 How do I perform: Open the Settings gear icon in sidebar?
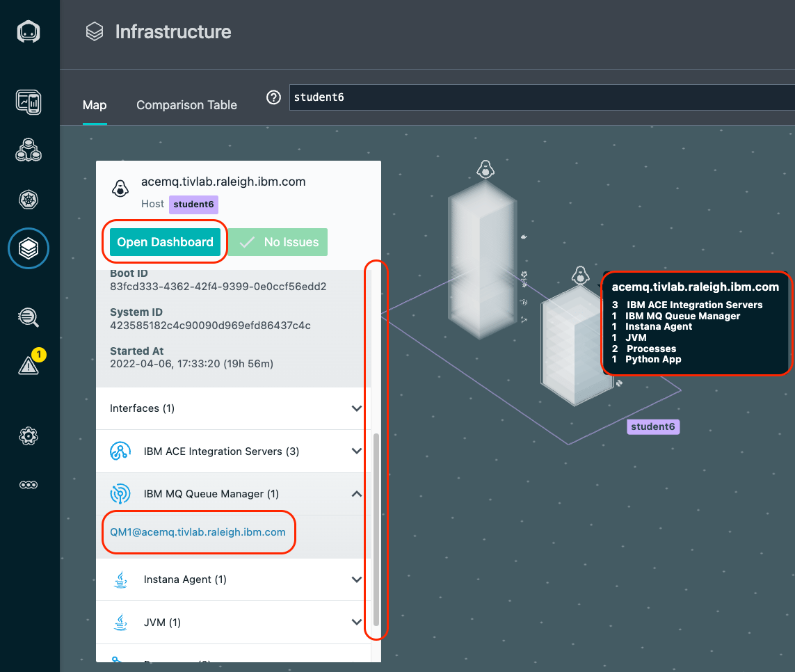[29, 436]
